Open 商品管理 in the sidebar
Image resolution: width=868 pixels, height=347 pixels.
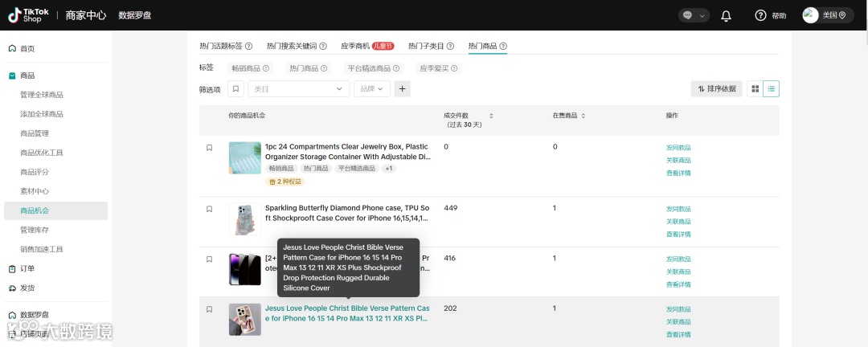coord(35,133)
